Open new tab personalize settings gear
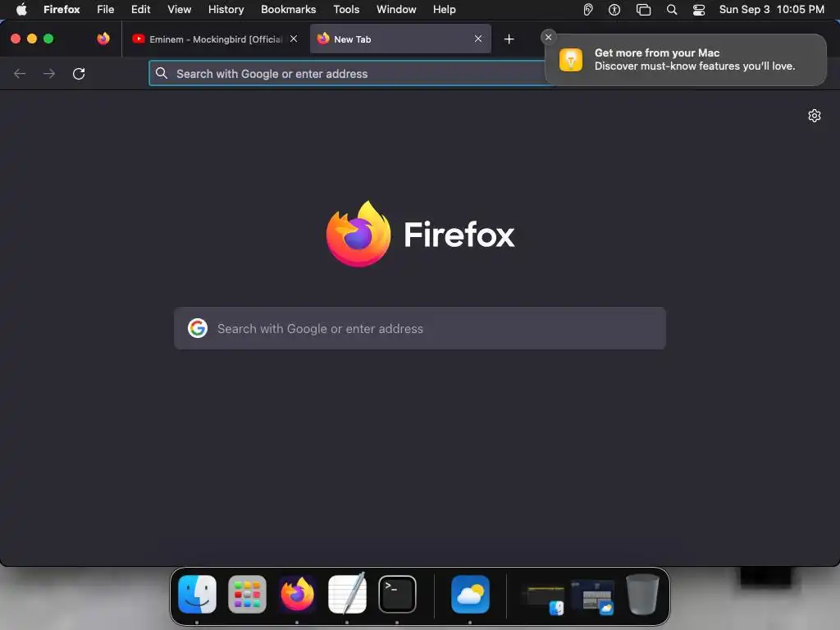 click(815, 116)
